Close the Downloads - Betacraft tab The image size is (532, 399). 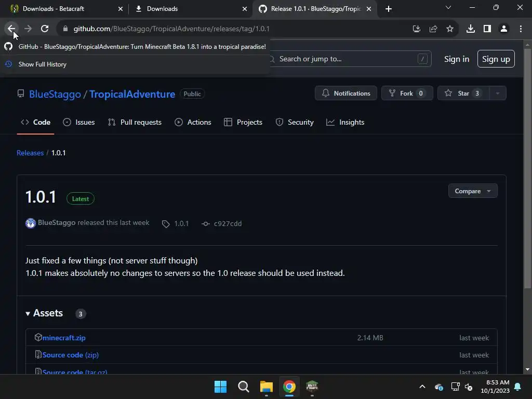tap(120, 9)
